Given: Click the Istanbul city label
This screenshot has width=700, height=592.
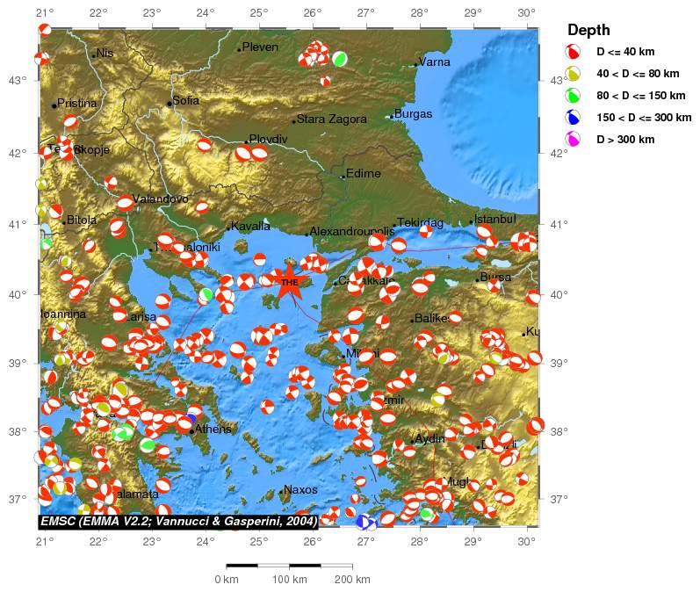Looking at the screenshot, I should [x=495, y=219].
